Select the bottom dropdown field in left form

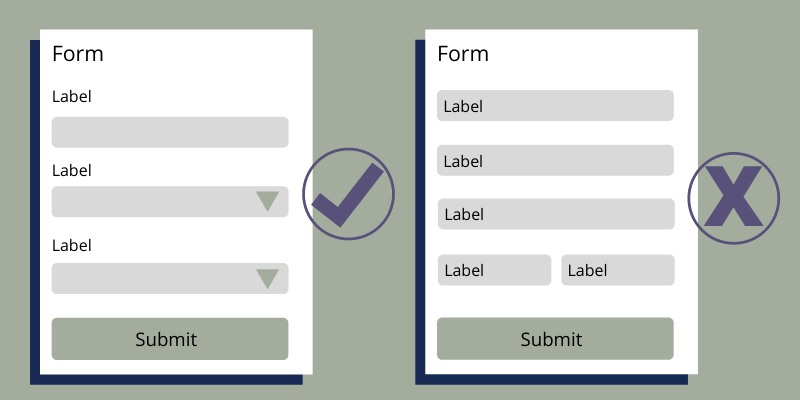point(170,279)
